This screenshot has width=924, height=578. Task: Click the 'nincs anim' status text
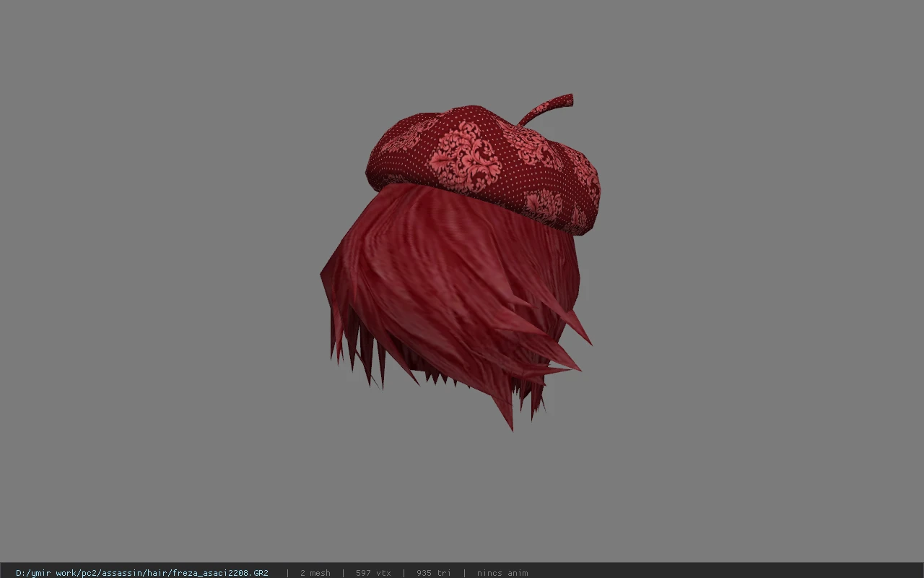(x=502, y=573)
